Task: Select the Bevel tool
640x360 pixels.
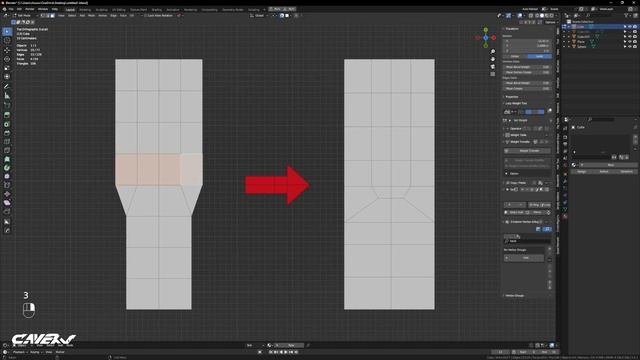Action: click(7, 133)
